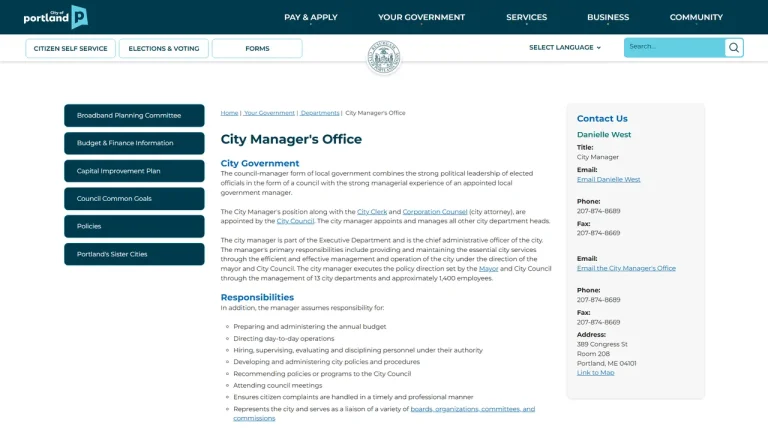Click 'Attending council meetings' bullet
The width and height of the screenshot is (768, 432).
278,385
